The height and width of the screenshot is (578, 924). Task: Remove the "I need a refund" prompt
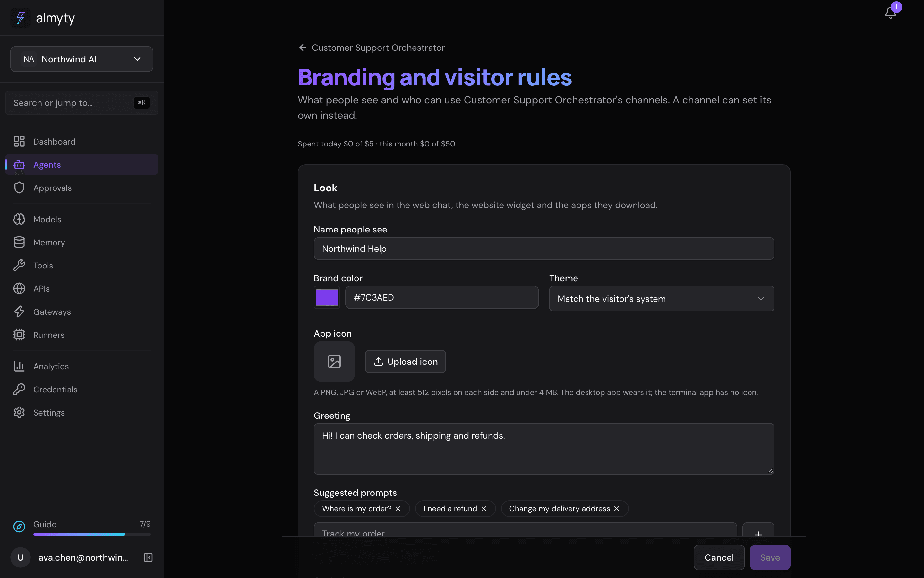click(x=484, y=508)
